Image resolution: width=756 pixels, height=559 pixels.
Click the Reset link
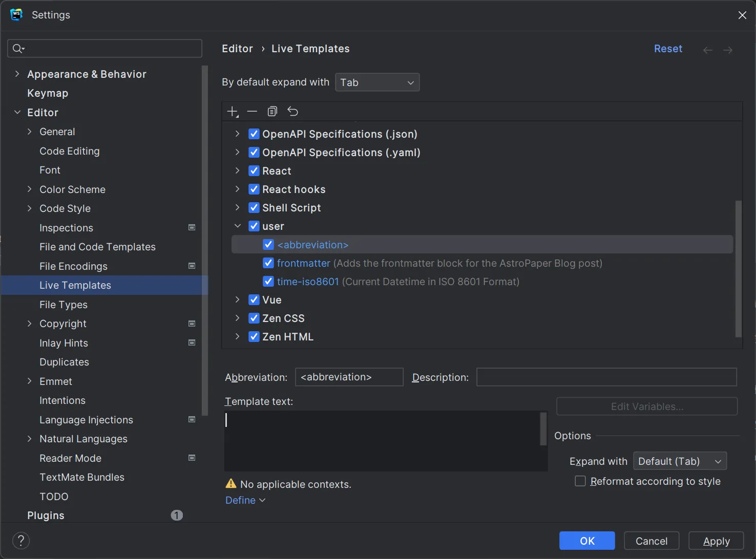pyautogui.click(x=668, y=49)
